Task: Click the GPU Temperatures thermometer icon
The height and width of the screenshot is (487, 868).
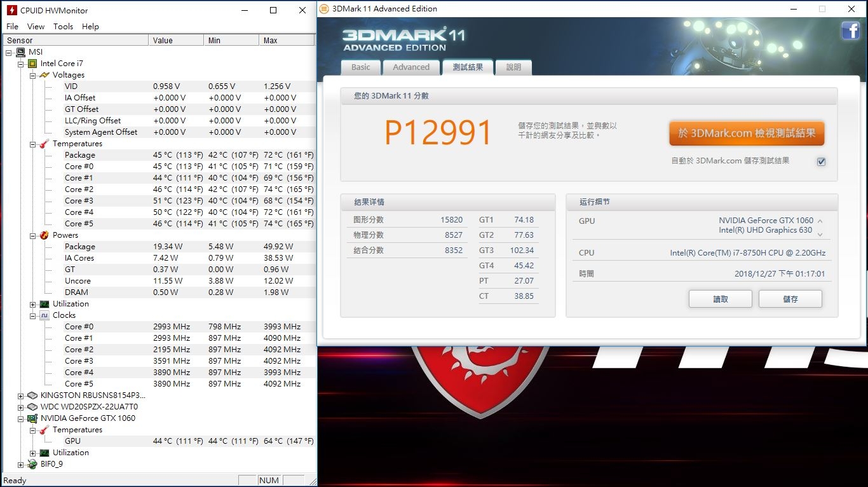Action: (x=44, y=430)
